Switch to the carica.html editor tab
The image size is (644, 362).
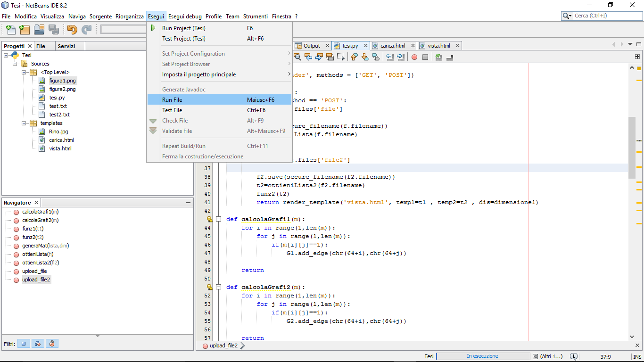click(392, 46)
